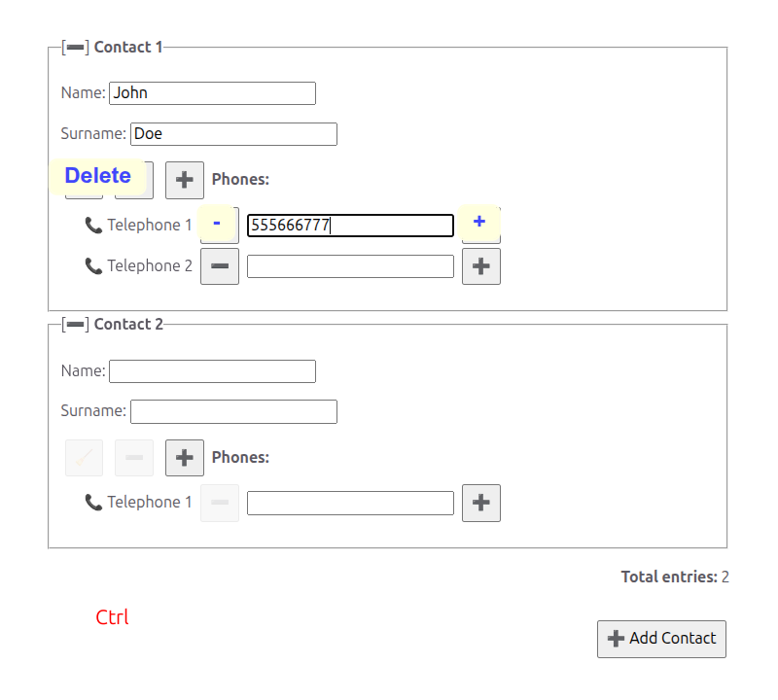
Task: Select the pencil edit icon in Contact 2
Action: coord(84,457)
